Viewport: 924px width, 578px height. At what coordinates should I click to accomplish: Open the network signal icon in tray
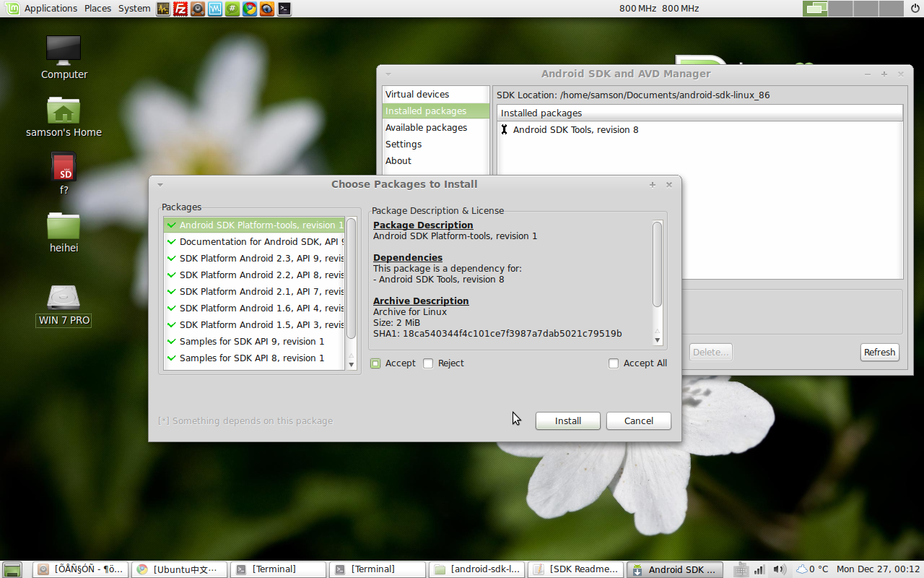(x=760, y=569)
